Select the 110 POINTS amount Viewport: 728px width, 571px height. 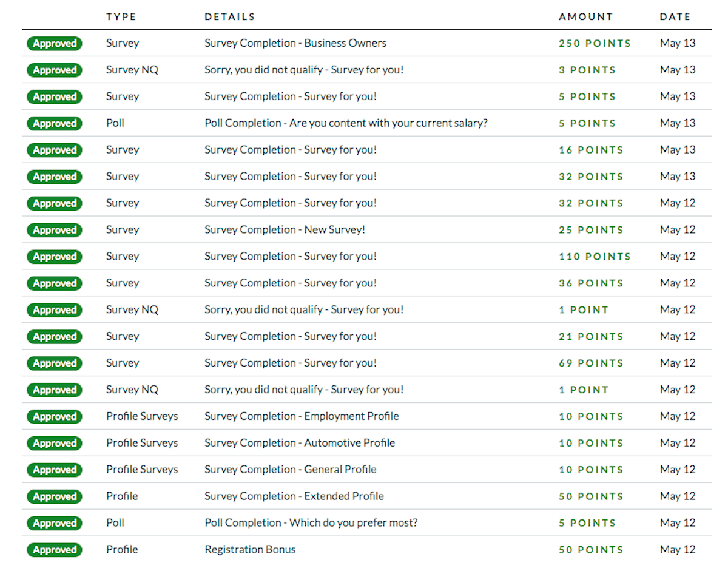(x=595, y=257)
